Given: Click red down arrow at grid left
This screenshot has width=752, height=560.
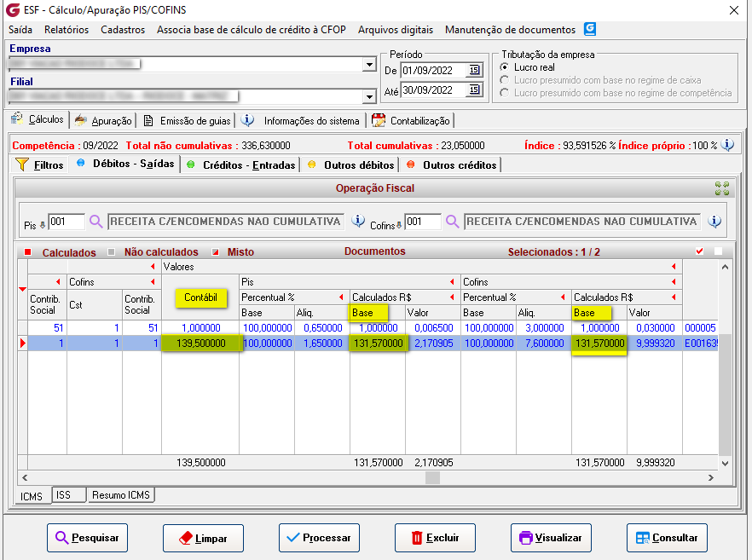Looking at the screenshot, I should tap(22, 289).
